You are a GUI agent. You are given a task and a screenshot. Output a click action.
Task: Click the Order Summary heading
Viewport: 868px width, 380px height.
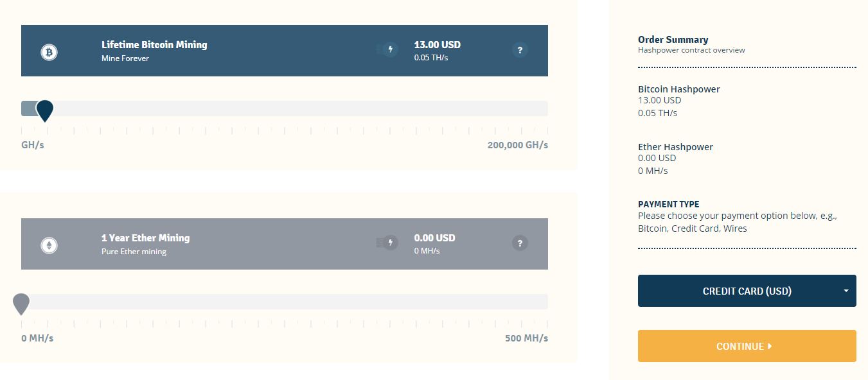pos(673,39)
